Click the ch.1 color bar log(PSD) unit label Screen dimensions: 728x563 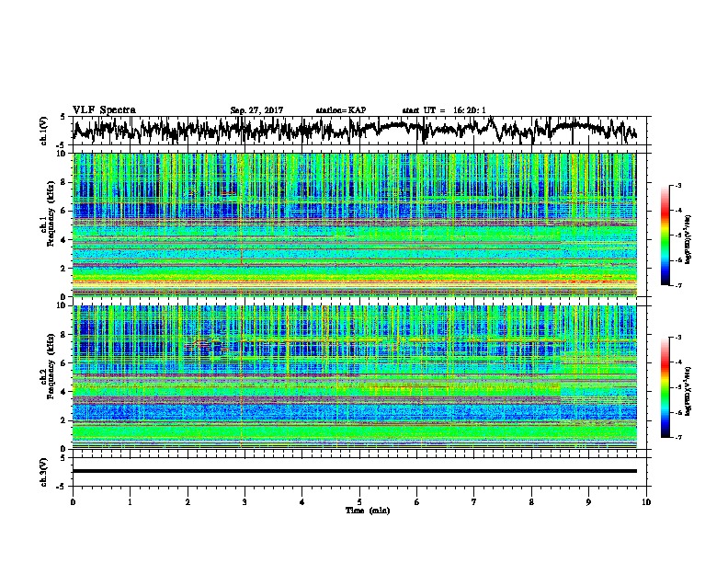[x=688, y=239]
